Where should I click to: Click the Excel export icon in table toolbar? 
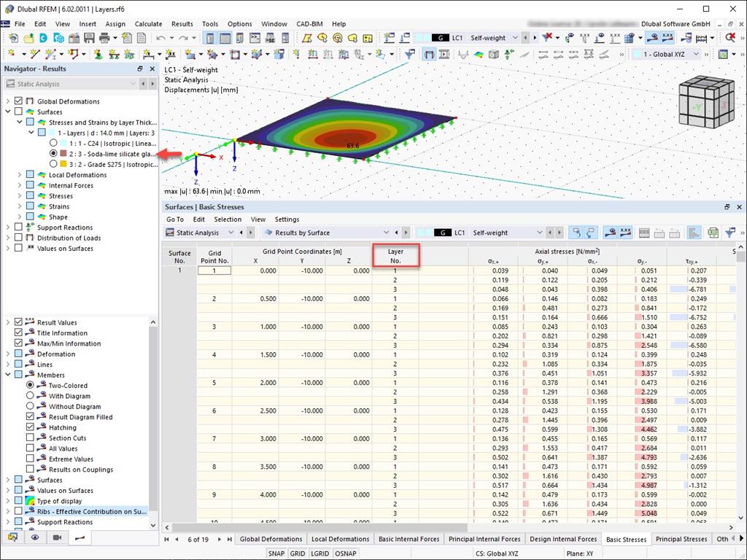[713, 232]
